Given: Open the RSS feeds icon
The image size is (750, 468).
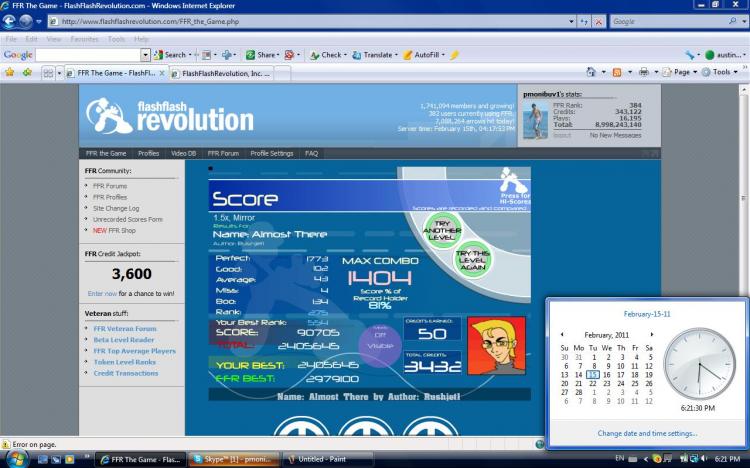Looking at the screenshot, I should (617, 72).
